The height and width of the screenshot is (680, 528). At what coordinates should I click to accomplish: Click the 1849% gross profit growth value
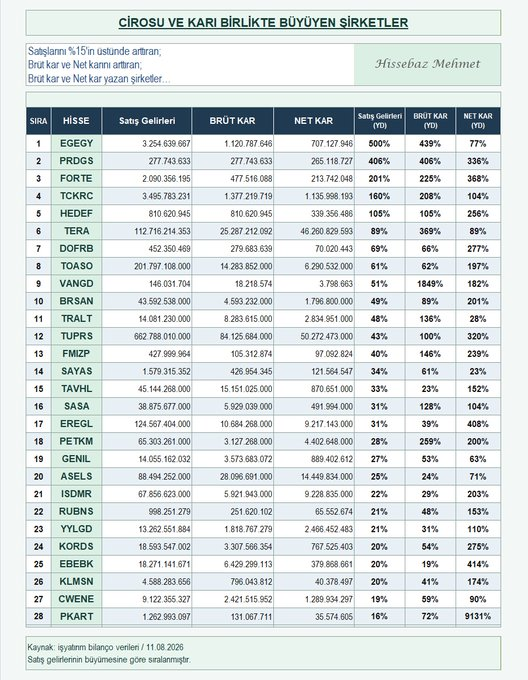click(430, 284)
